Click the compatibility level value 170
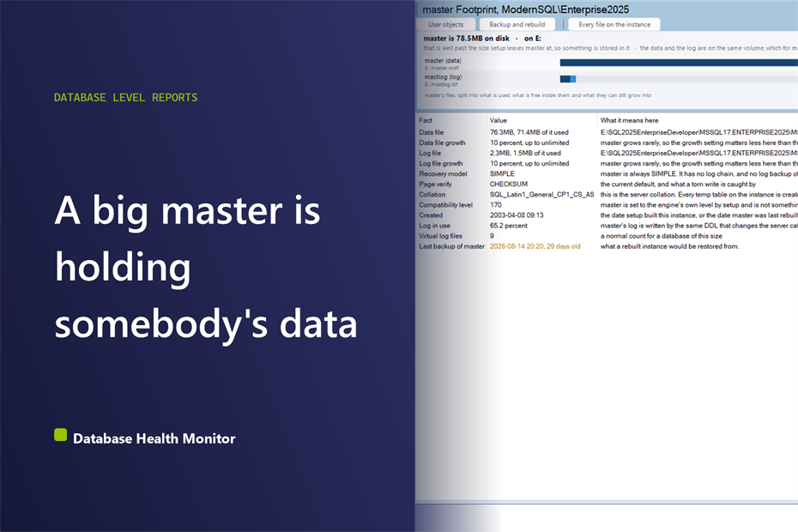Viewport: 798px width, 532px height. [x=496, y=205]
